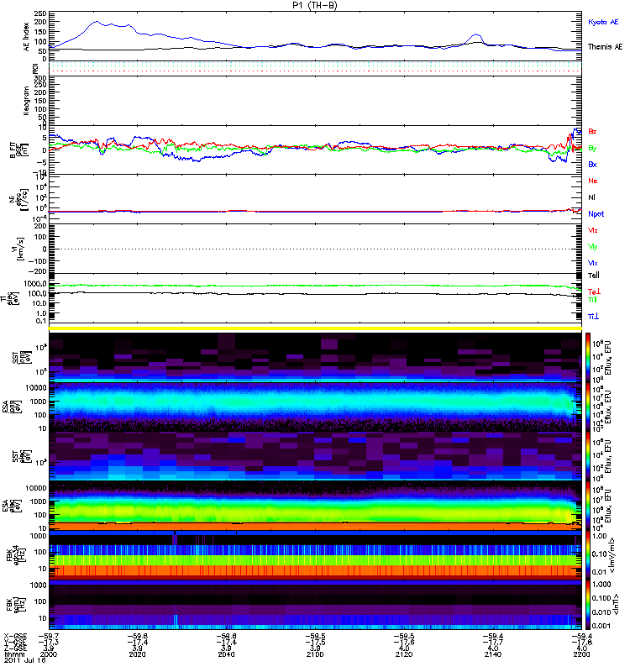Click the green Viy velocity legend label
630x672 pixels.
pyautogui.click(x=592, y=247)
